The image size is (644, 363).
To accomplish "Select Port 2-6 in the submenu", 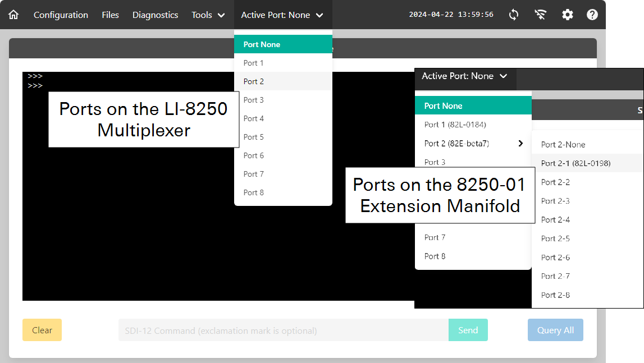I will [x=587, y=258].
